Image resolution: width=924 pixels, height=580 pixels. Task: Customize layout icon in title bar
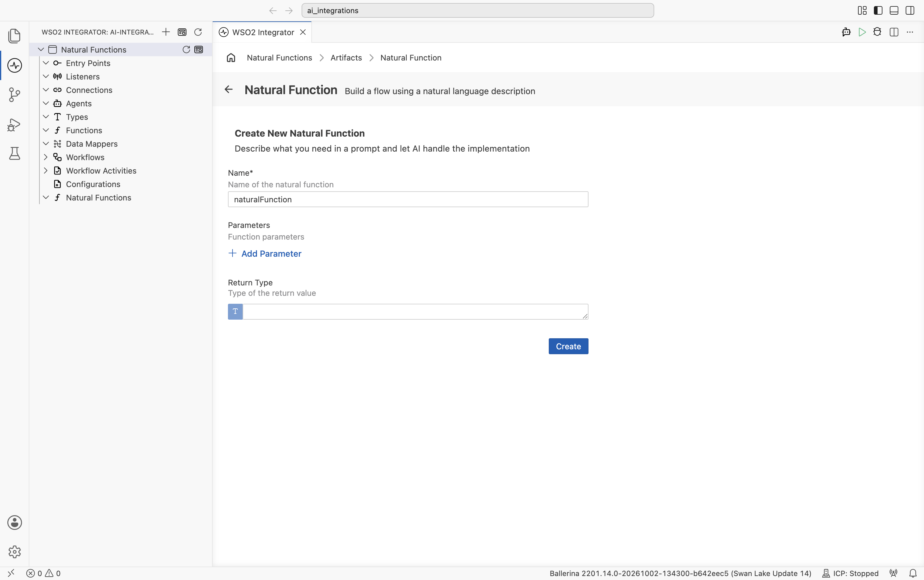pyautogui.click(x=862, y=10)
